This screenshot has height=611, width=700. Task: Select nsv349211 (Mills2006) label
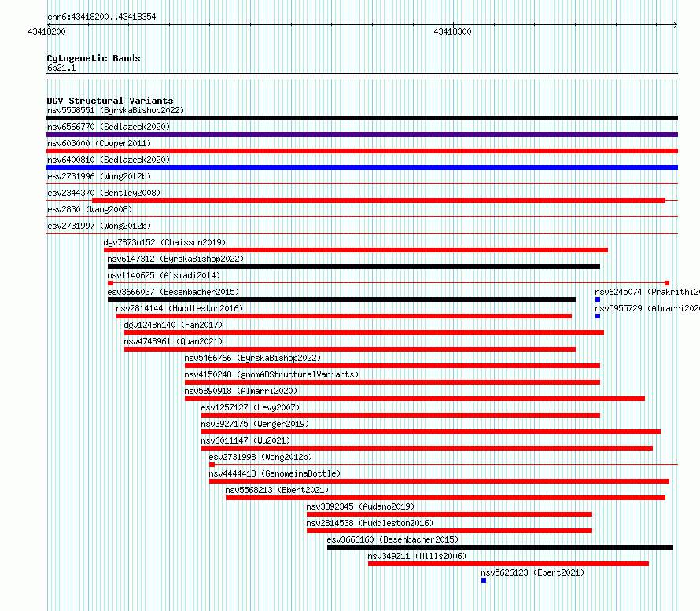[417, 556]
